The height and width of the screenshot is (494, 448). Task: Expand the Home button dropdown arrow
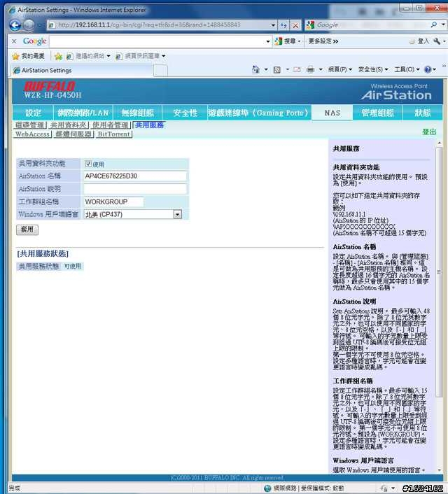click(266, 70)
